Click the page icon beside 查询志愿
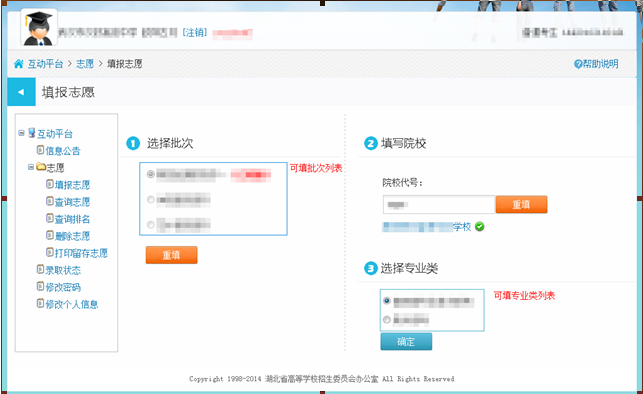Image resolution: width=643 pixels, height=394 pixels. pyautogui.click(x=50, y=201)
